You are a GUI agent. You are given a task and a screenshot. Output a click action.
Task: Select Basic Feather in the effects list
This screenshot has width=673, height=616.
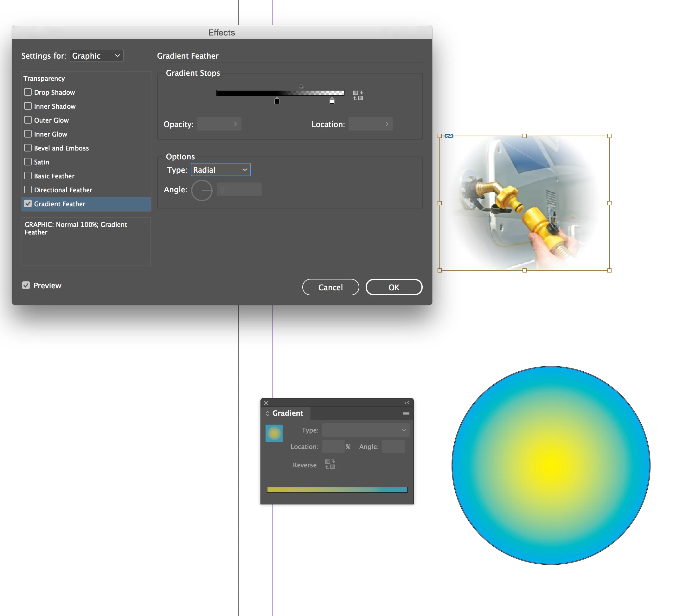[x=54, y=176]
